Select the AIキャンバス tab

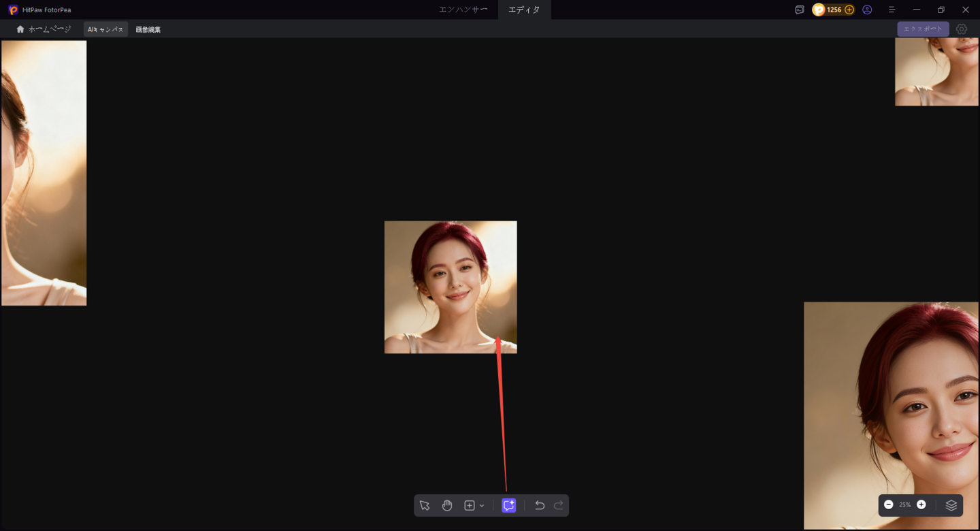(x=105, y=29)
